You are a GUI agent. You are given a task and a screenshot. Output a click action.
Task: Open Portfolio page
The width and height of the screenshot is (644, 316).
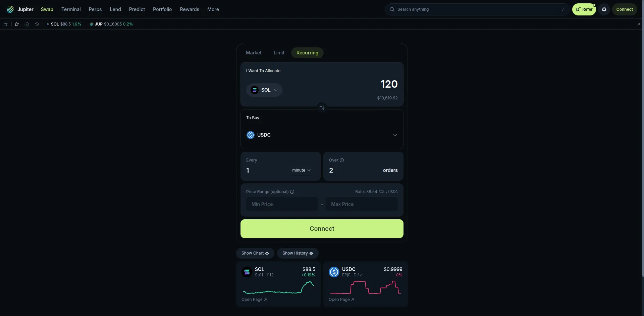point(162,9)
